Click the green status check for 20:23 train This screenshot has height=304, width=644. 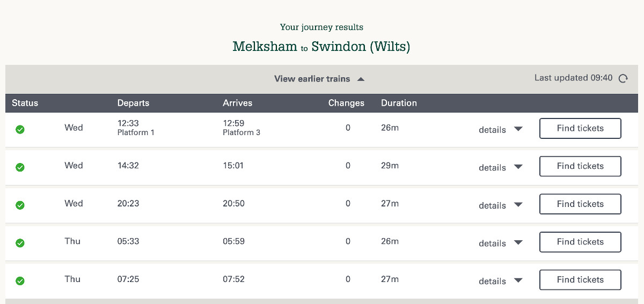tap(20, 205)
